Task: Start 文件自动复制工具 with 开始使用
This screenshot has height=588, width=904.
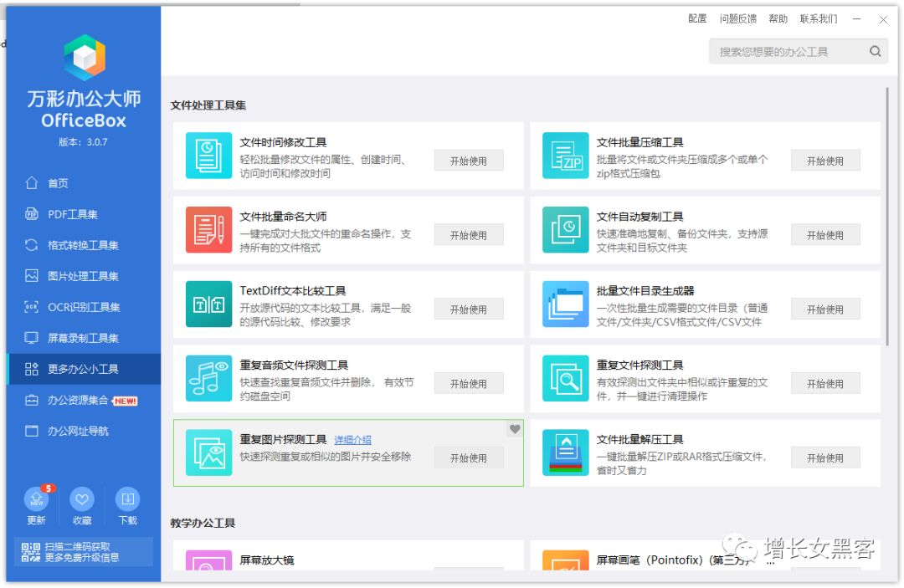Action: pos(825,235)
